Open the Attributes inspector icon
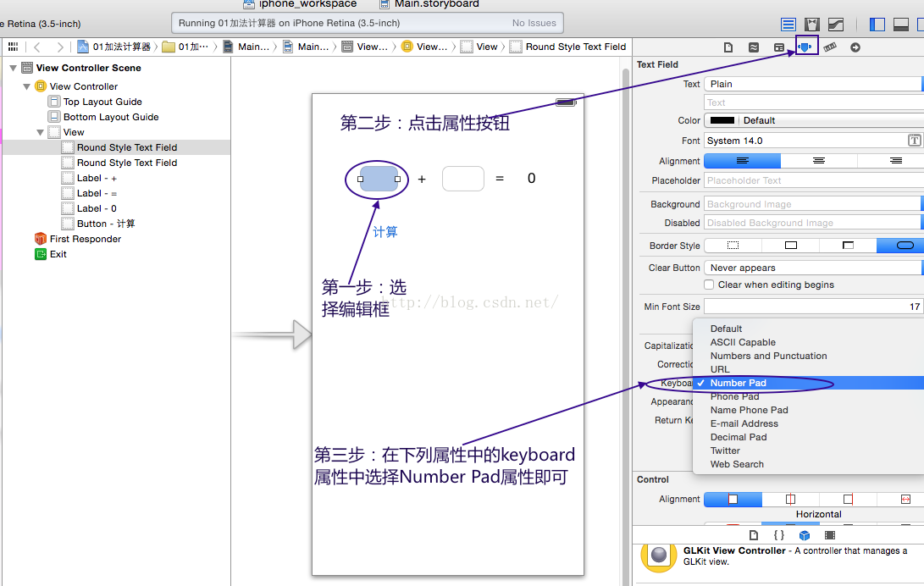Image resolution: width=924 pixels, height=586 pixels. [x=805, y=47]
